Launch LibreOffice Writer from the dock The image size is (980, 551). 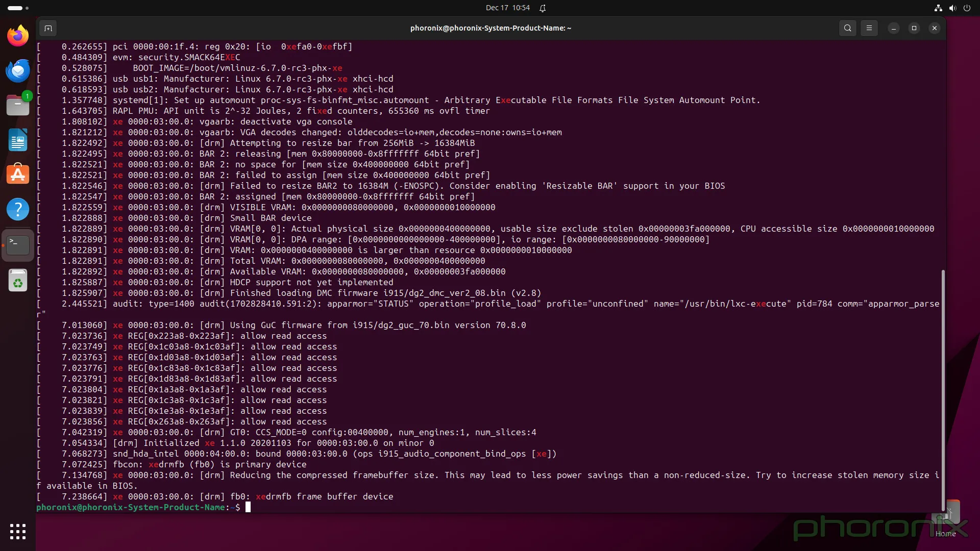pyautogui.click(x=18, y=140)
